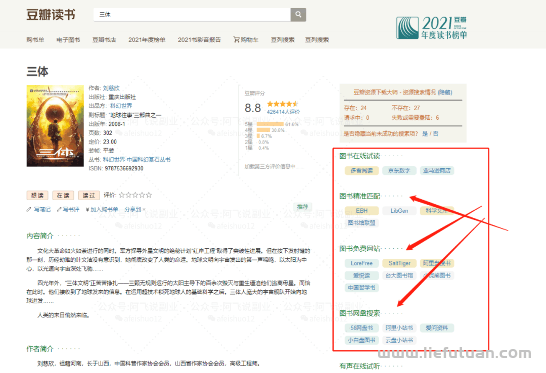Click the 作者简介 section heading

pos(40,349)
